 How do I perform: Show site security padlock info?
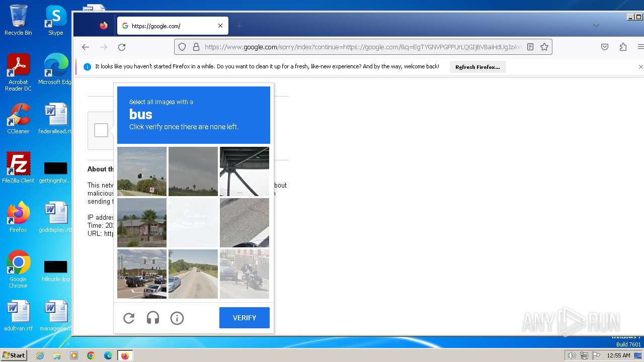[196, 47]
